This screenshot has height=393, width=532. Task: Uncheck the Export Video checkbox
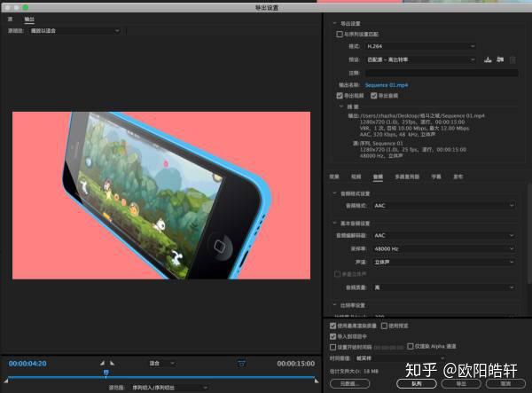pos(340,96)
